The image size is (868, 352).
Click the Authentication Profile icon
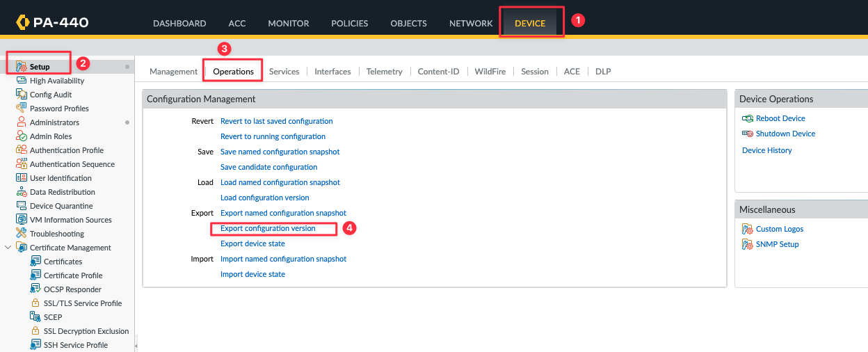coord(22,150)
